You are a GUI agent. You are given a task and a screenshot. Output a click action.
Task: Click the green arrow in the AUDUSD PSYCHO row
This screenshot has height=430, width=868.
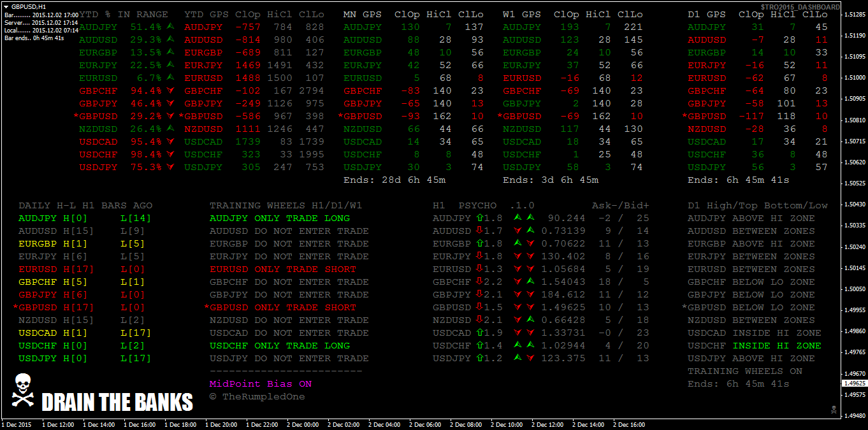point(530,231)
